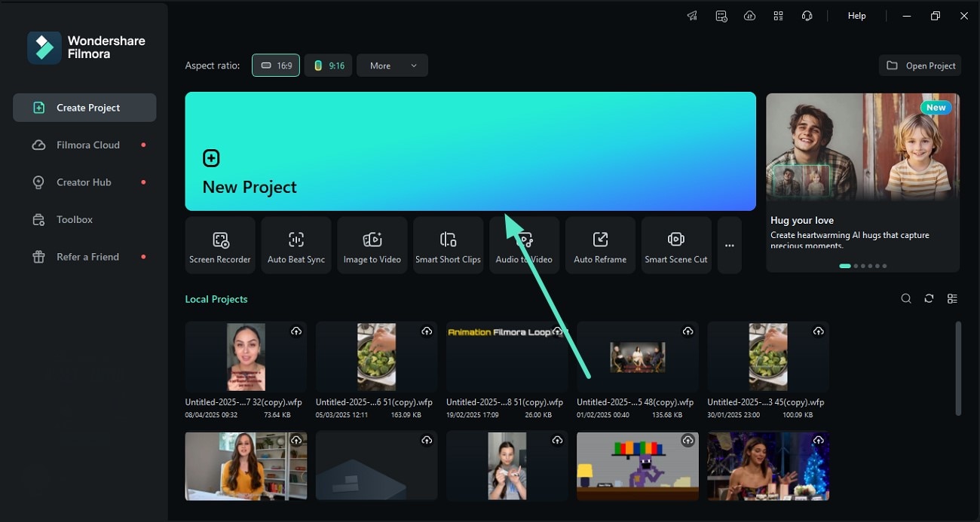980x522 pixels.
Task: Open Refer a Friend in the sidebar
Action: (84, 257)
